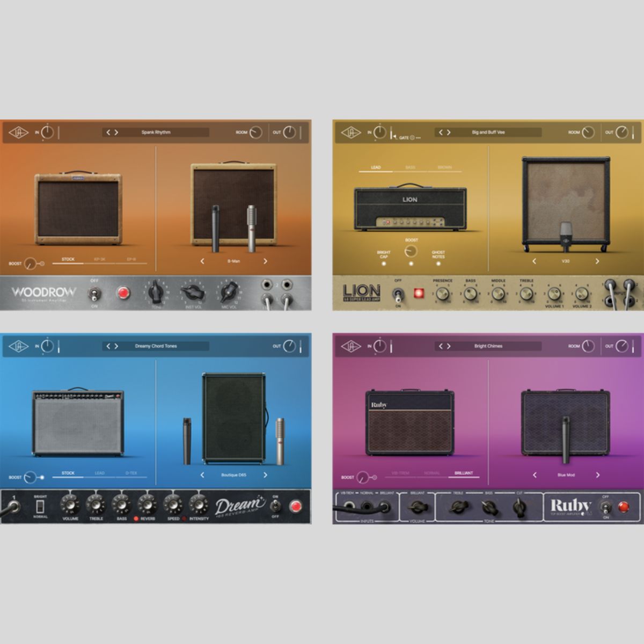Go to next preset in Woodrow
The height and width of the screenshot is (644, 644).
116,132
